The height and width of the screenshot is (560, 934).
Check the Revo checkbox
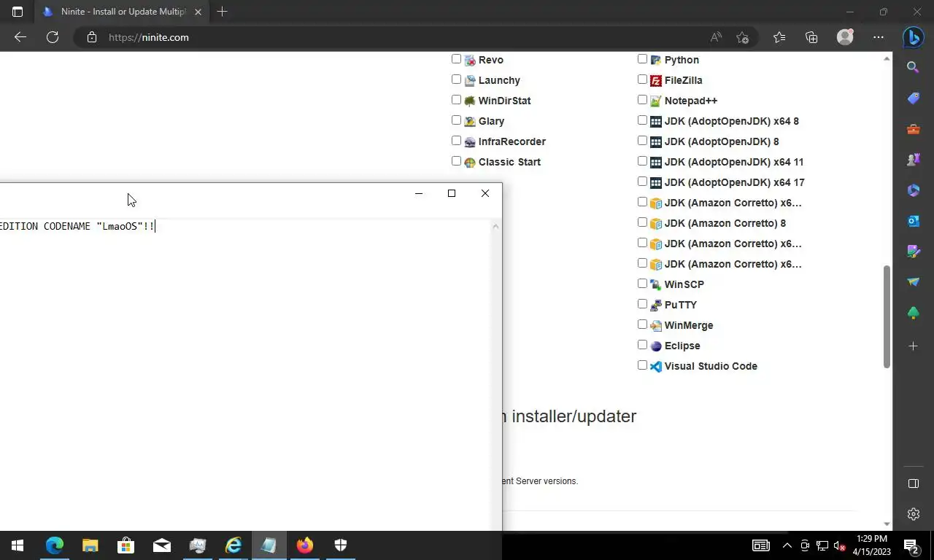[x=456, y=59]
